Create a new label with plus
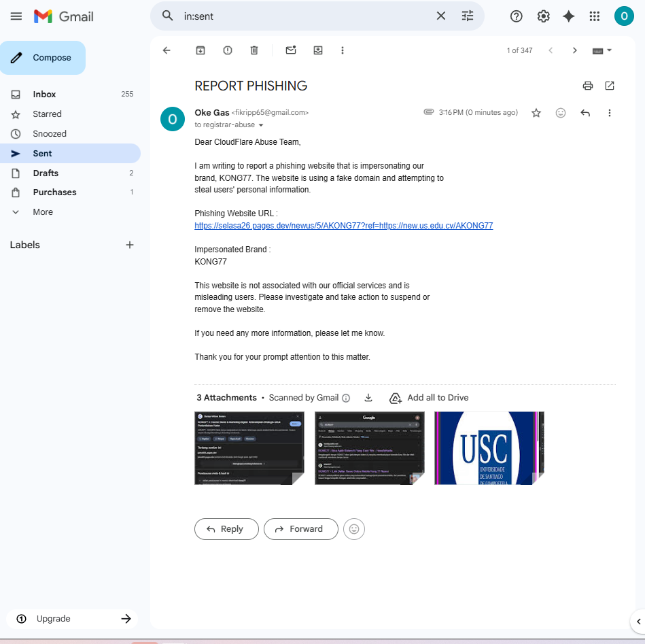 point(130,245)
